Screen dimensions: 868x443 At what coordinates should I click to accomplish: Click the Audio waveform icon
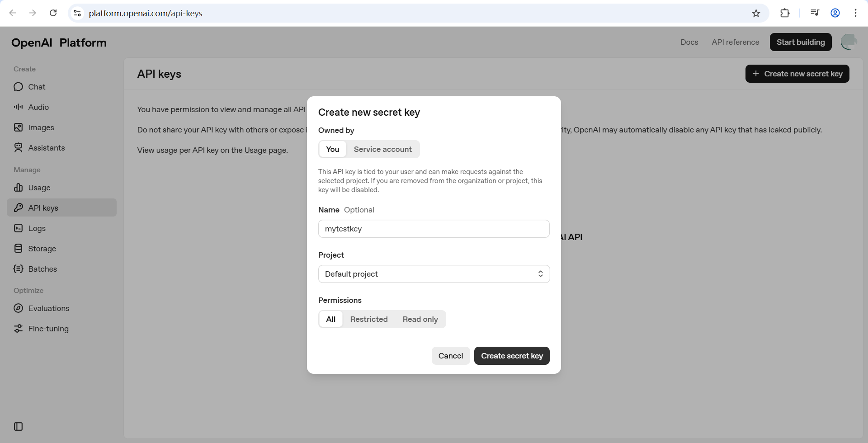pos(18,107)
